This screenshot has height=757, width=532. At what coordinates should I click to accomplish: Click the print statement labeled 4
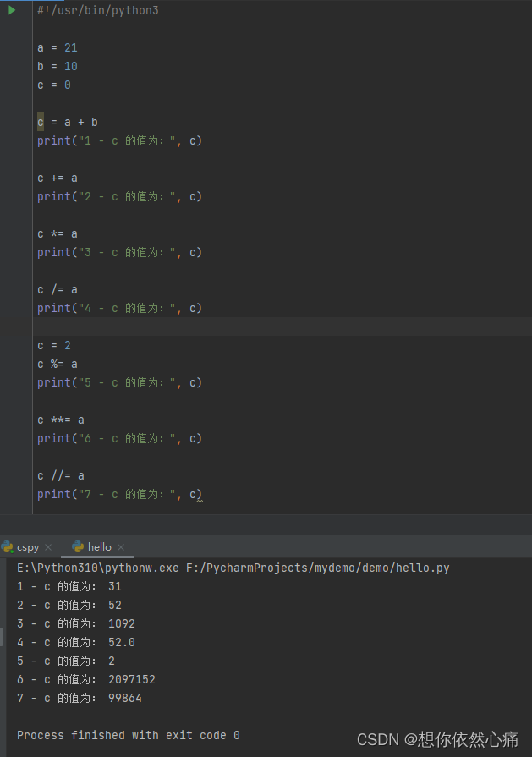[x=120, y=308]
